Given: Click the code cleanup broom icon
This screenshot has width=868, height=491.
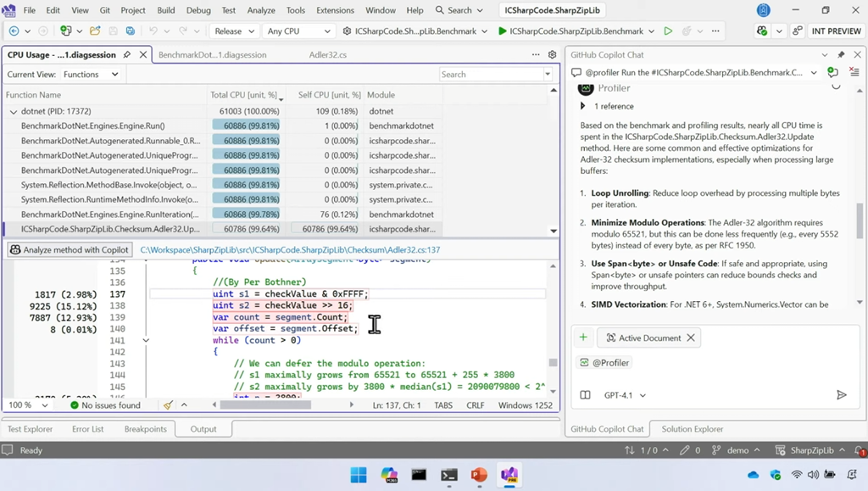Looking at the screenshot, I should pyautogui.click(x=168, y=405).
